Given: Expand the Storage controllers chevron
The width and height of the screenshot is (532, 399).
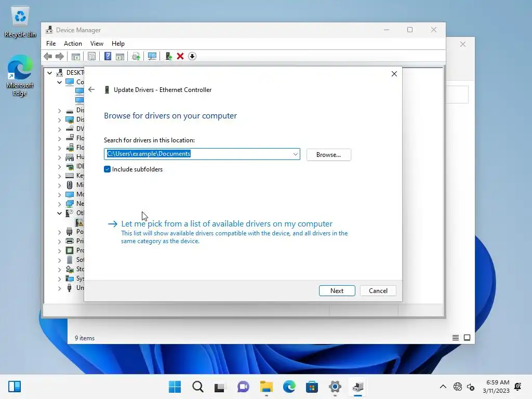Looking at the screenshot, I should tap(59, 270).
